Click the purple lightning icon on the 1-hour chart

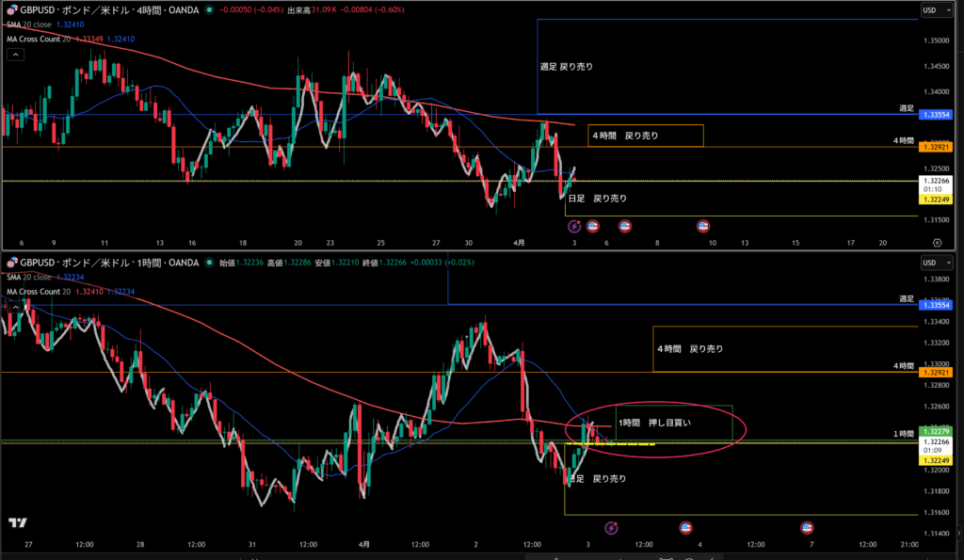click(611, 528)
